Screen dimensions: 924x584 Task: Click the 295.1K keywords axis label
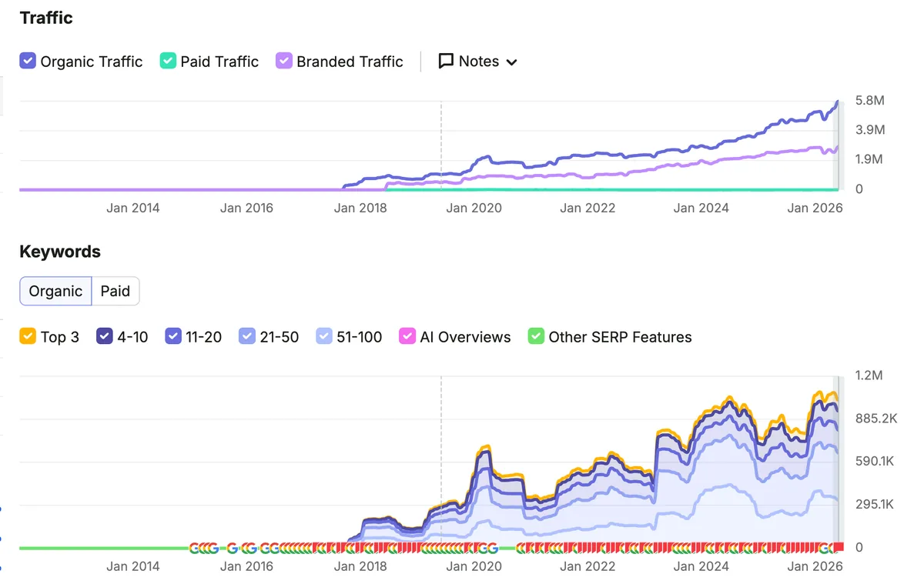(x=875, y=505)
